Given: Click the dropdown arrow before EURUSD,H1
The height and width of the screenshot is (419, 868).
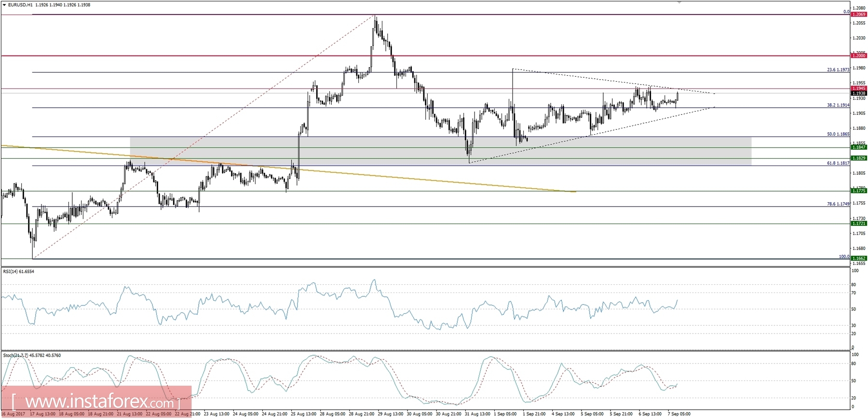Looking at the screenshot, I should pyautogui.click(x=4, y=5).
